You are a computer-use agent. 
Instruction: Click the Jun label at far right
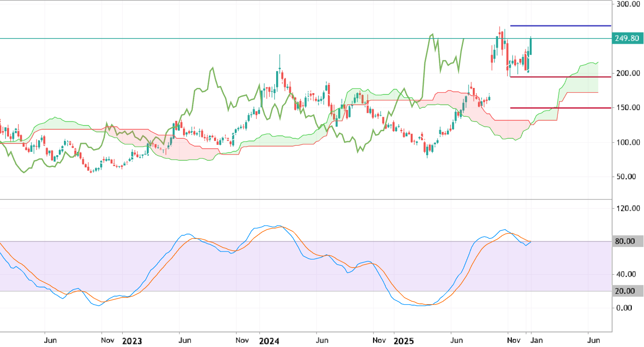tap(594, 339)
